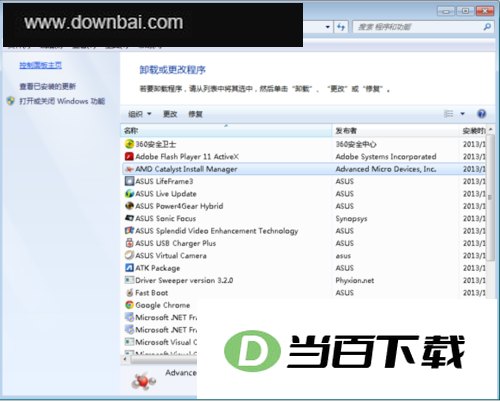Image resolution: width=500 pixels, height=402 pixels.
Task: Expand the view options dropdown arrow
Action: coord(463,114)
